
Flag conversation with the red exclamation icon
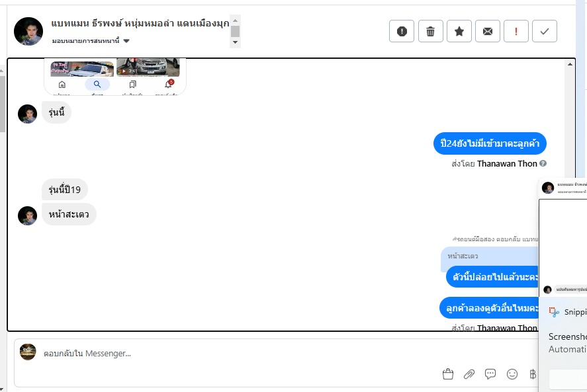(x=516, y=31)
